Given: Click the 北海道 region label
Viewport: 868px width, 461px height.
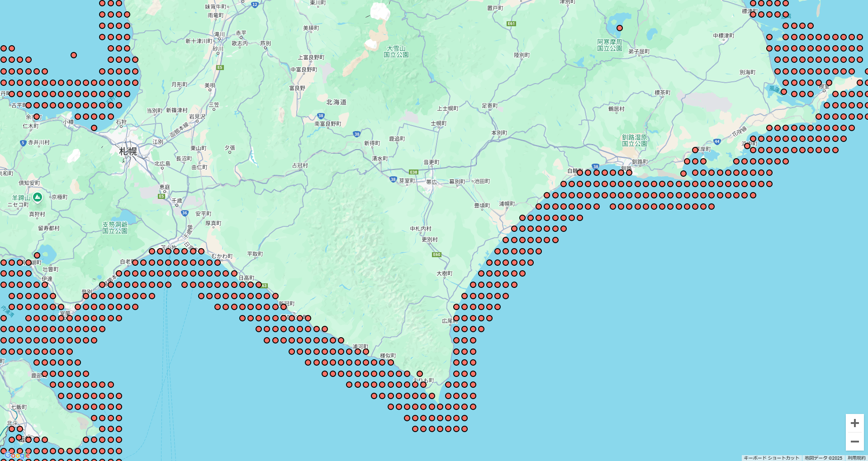Looking at the screenshot, I should [x=337, y=102].
